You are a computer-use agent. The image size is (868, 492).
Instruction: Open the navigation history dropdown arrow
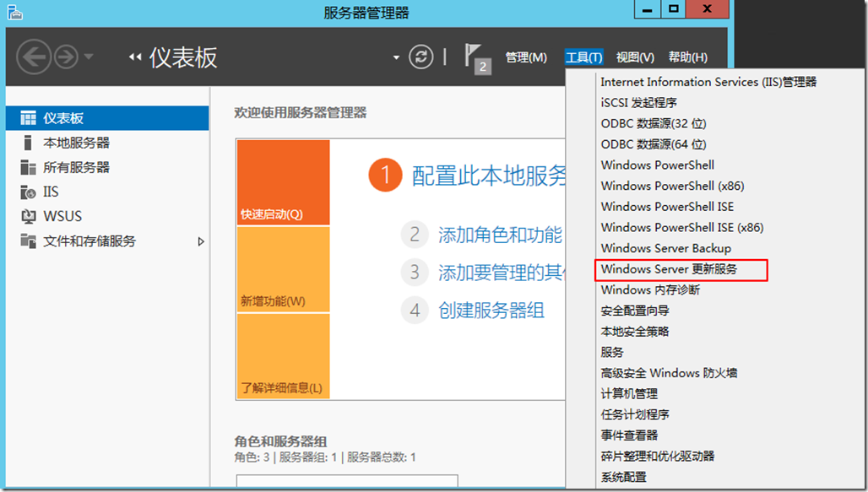pos(89,57)
